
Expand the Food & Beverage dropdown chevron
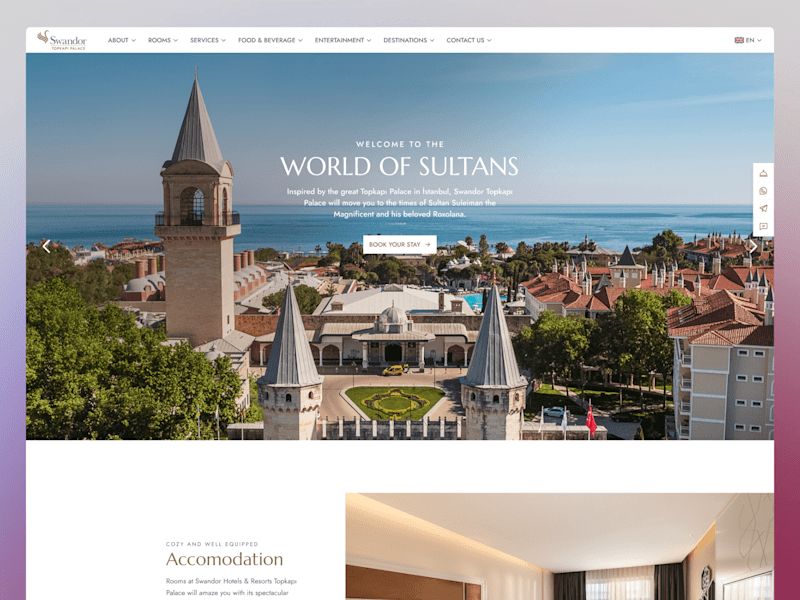[301, 40]
